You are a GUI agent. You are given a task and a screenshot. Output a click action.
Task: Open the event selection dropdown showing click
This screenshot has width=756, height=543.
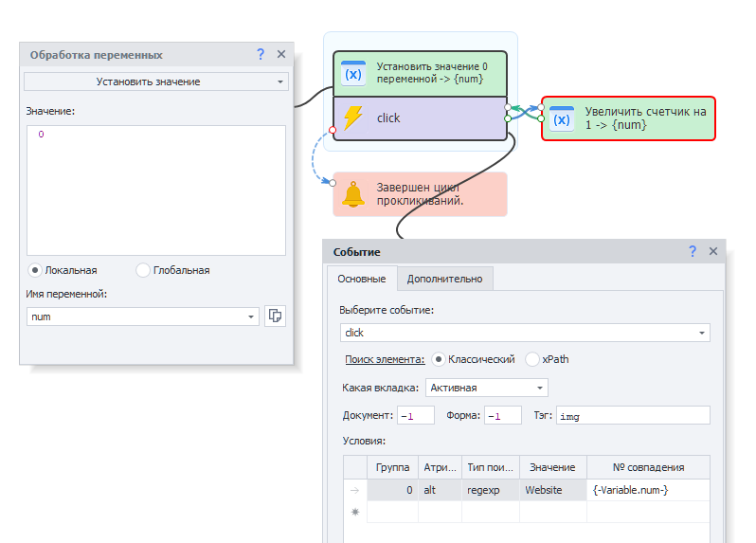pos(525,333)
